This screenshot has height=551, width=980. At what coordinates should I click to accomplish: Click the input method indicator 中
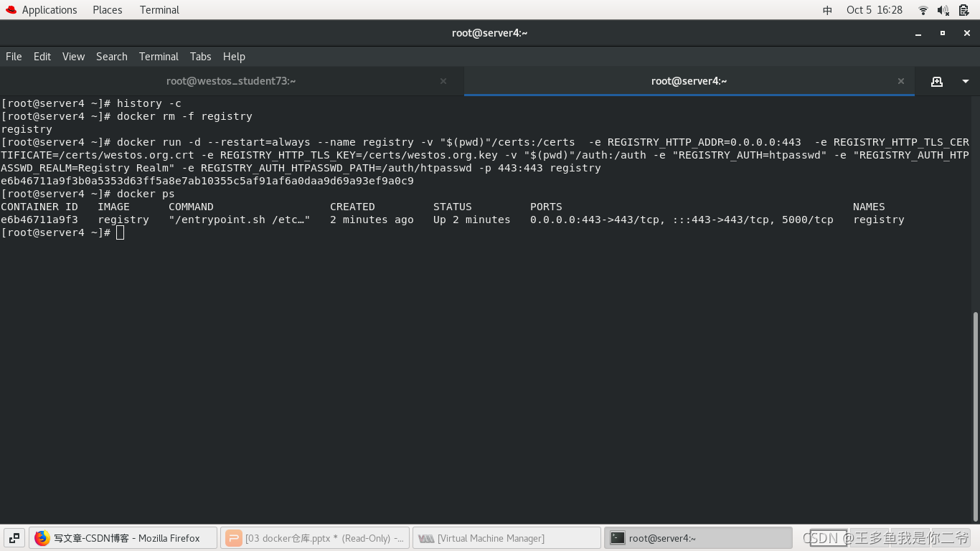pos(827,10)
